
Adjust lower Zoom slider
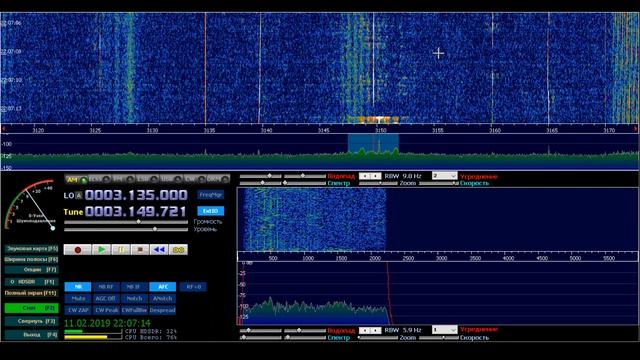pos(378,338)
